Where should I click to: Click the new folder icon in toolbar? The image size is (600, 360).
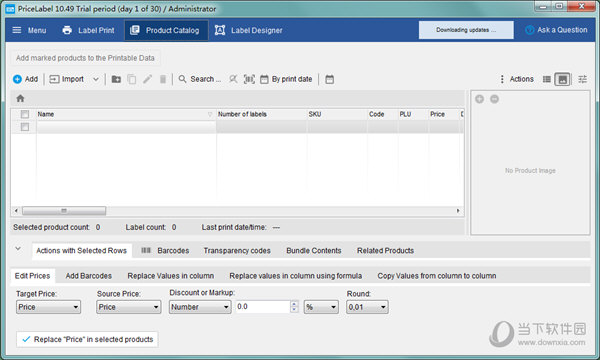pos(116,79)
